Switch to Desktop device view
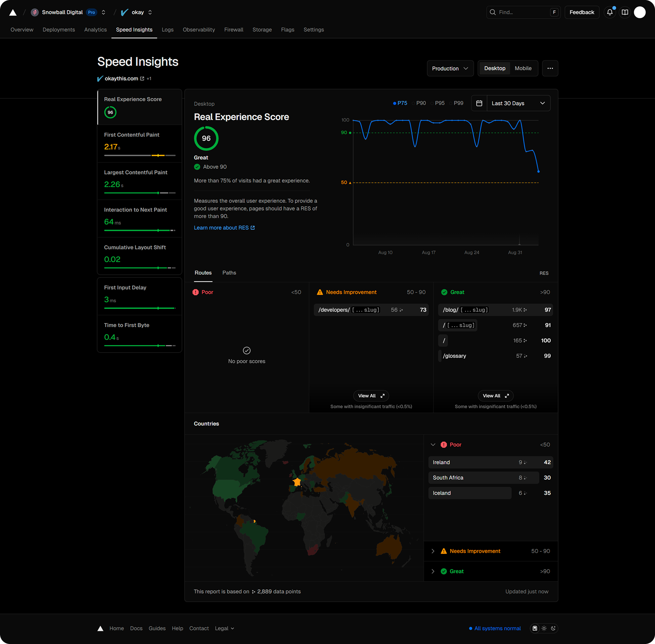Screen dimensions: 655x644 (495, 68)
